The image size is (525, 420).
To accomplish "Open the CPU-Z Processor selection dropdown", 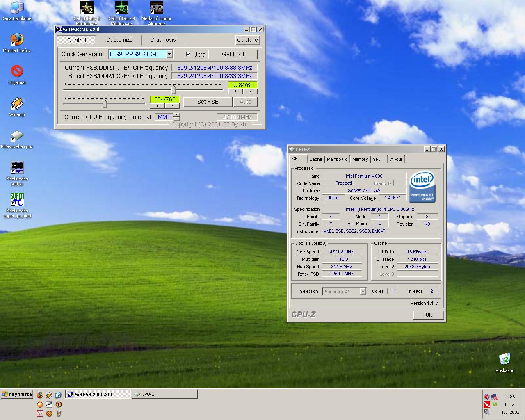I will click(x=363, y=292).
